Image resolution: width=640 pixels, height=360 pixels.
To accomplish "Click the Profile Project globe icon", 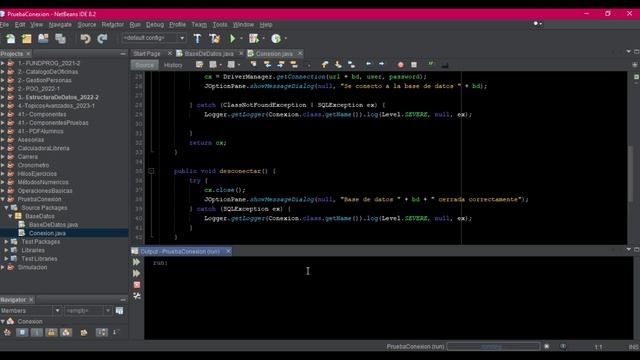I will (x=276, y=38).
